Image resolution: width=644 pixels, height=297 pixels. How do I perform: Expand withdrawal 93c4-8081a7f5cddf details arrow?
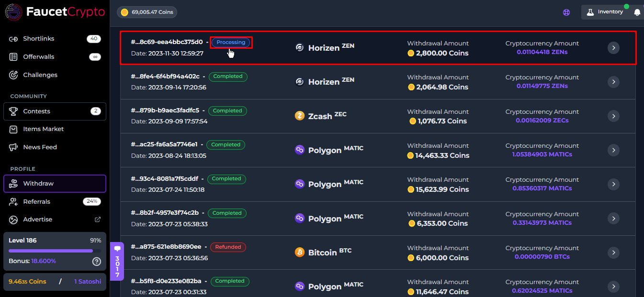[x=613, y=184]
